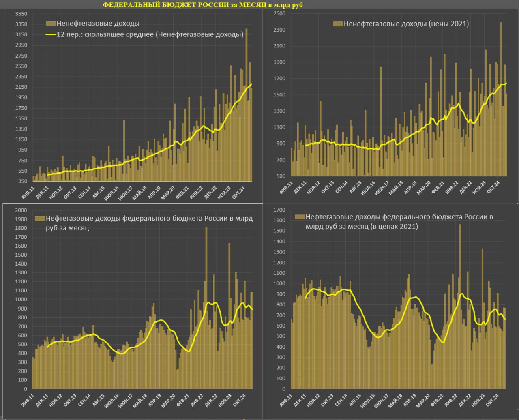Click the bar legend swatch in the top-left chart
519x420 pixels.
pos(51,24)
